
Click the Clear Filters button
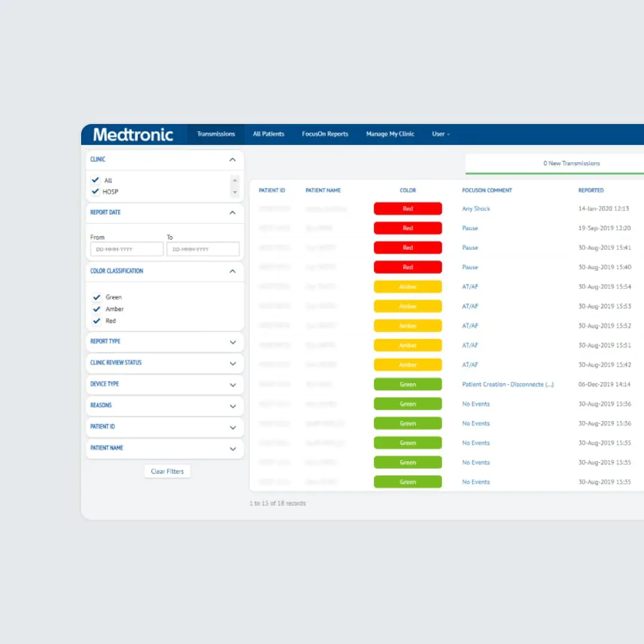[167, 471]
